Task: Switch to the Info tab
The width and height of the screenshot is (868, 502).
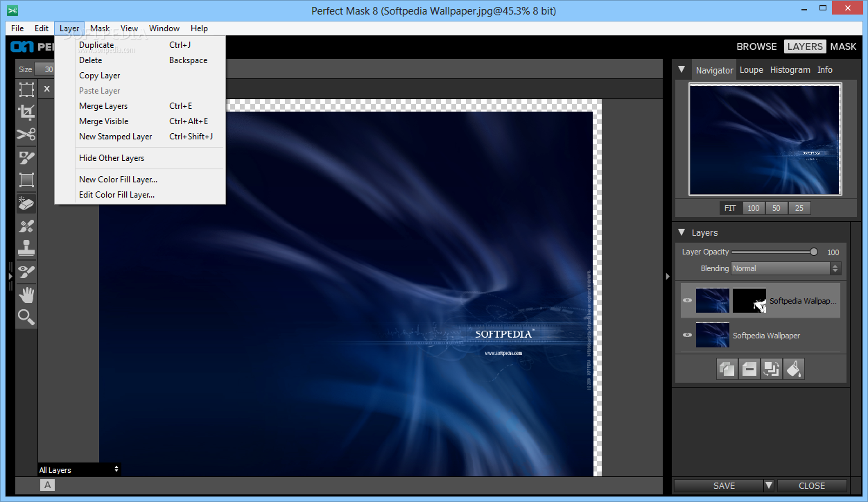Action: coord(824,70)
